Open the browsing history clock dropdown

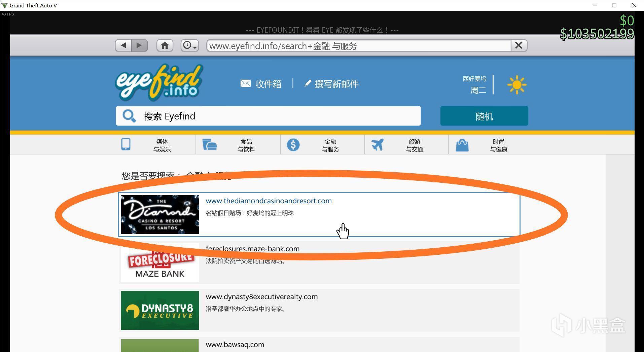click(190, 45)
